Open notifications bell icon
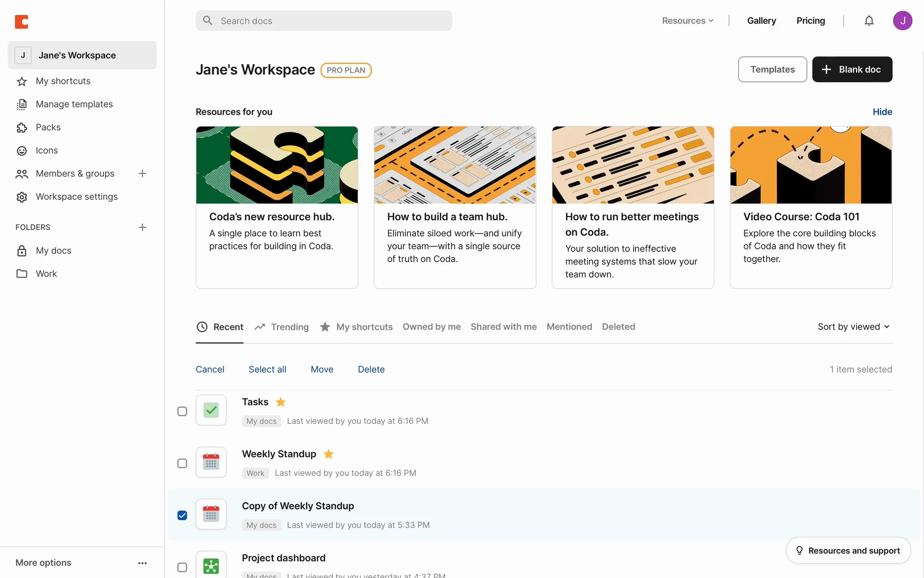The width and height of the screenshot is (924, 578). coord(869,21)
